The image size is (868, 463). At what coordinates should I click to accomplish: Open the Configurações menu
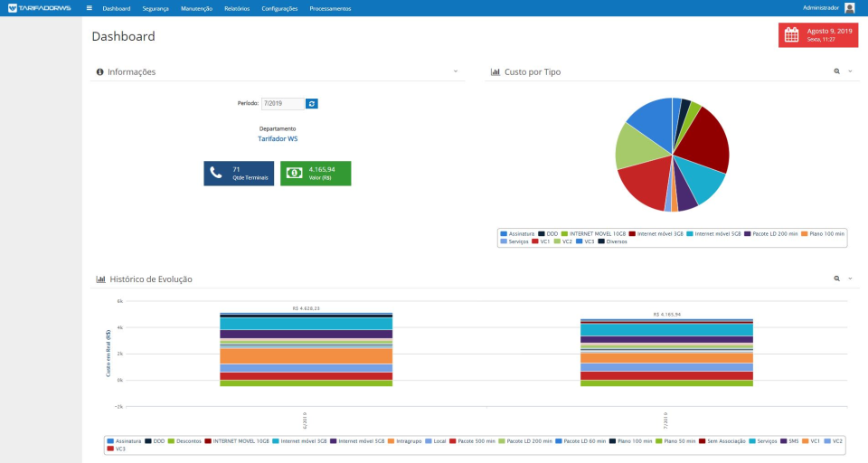[x=279, y=8]
